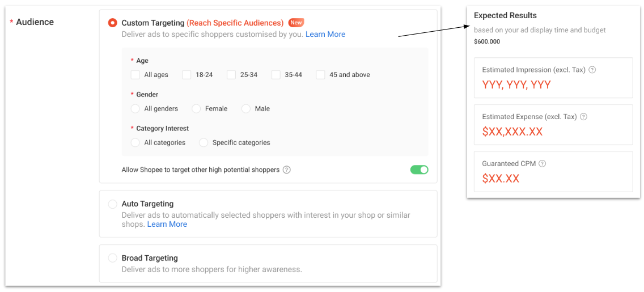Screen dimensions: 644x292
Task: Click help icon next to Guaranteed CPM
Action: pos(542,163)
